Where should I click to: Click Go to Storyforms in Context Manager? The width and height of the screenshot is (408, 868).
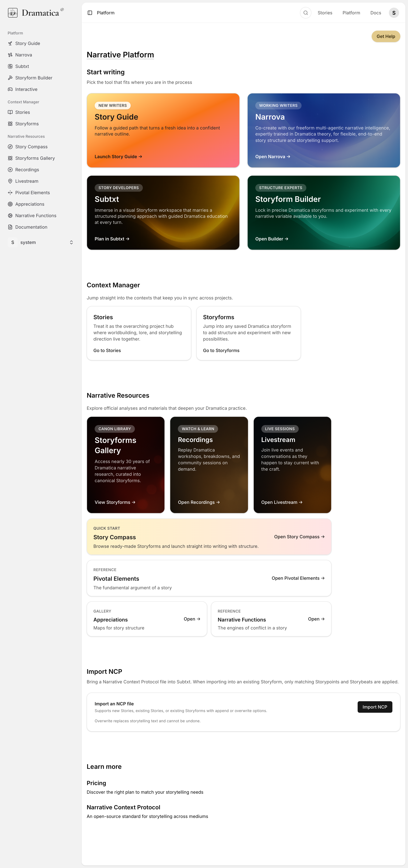[x=221, y=350]
